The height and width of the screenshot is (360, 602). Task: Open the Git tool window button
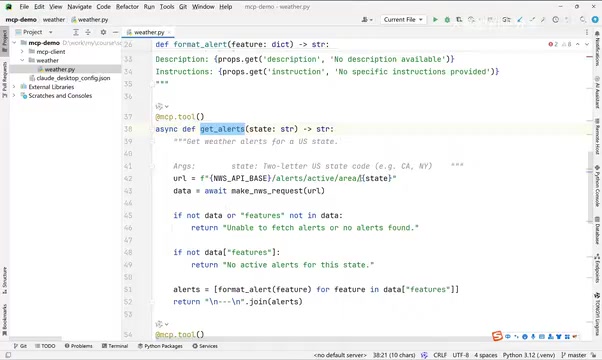point(20,346)
